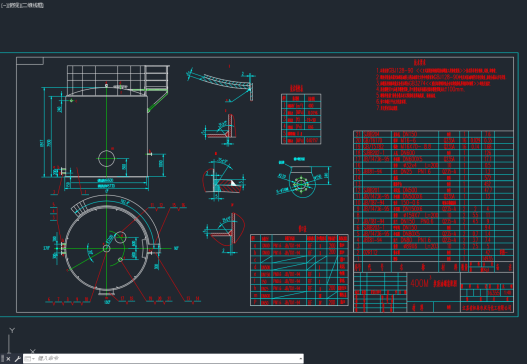Select 'DN150 PN0.6' text in row 7
This screenshot has height=364, width=527.
[418, 221]
